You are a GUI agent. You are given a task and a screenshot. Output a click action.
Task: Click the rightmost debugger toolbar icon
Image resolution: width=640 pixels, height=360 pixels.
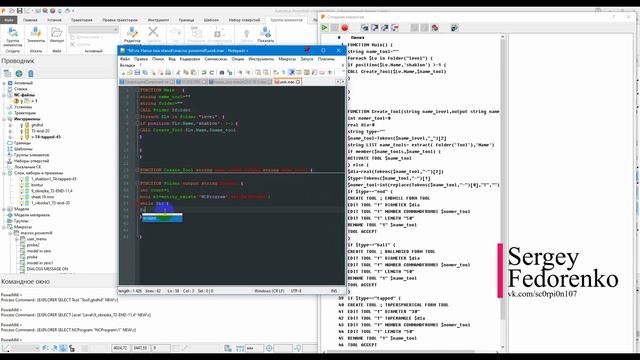[x=454, y=27]
